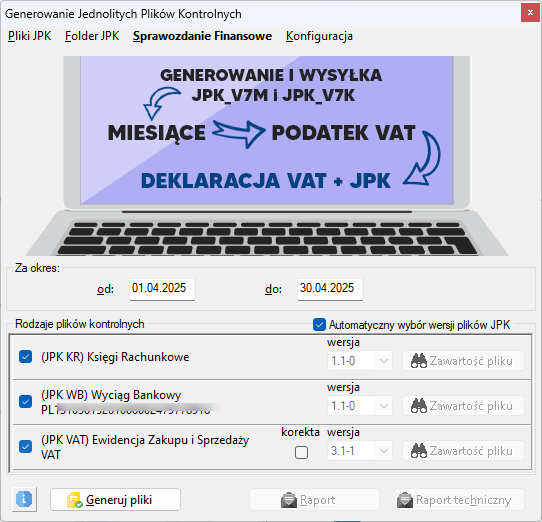Click the od date field 01.04.2025
542x522 pixels.
[162, 289]
